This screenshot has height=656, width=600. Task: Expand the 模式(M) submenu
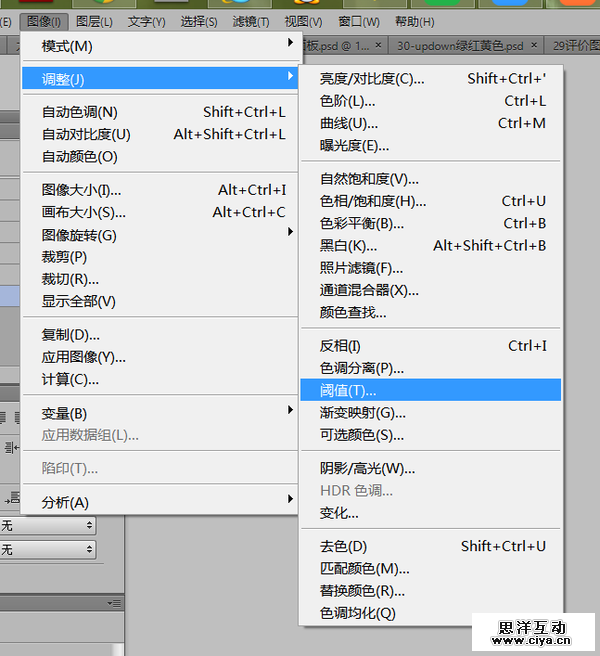tap(160, 46)
